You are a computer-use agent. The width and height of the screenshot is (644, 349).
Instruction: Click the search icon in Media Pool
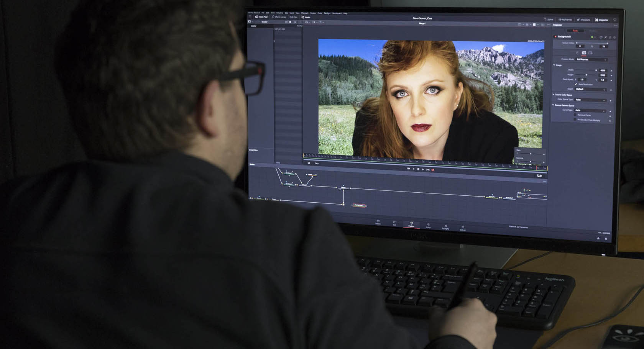click(295, 22)
